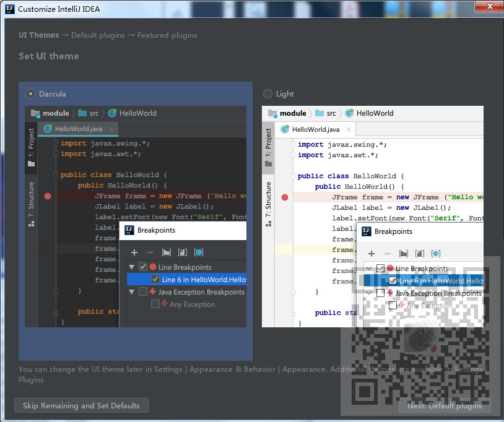Click group by class icon in Light preview
The image size is (504, 422).
coord(436,254)
